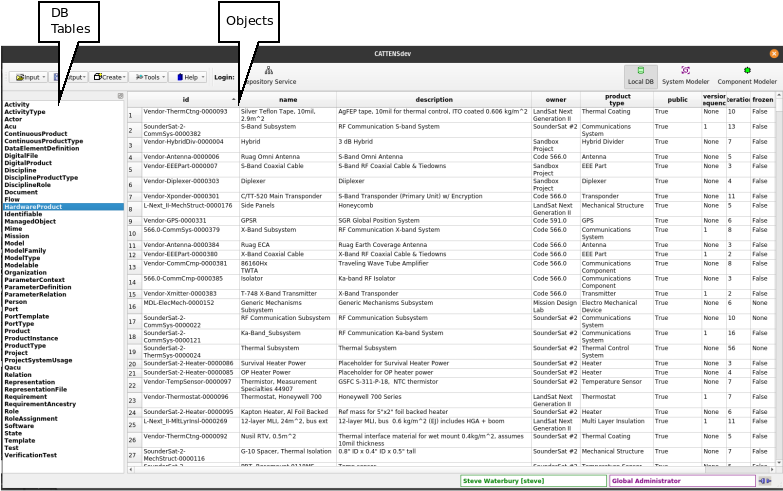Click description cell Honeycomb

click(434, 209)
